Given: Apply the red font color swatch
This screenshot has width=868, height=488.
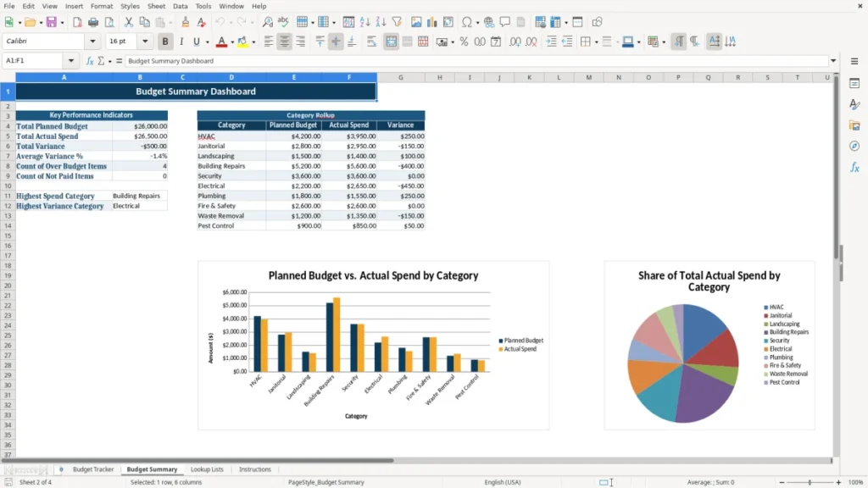Looking at the screenshot, I should (221, 42).
